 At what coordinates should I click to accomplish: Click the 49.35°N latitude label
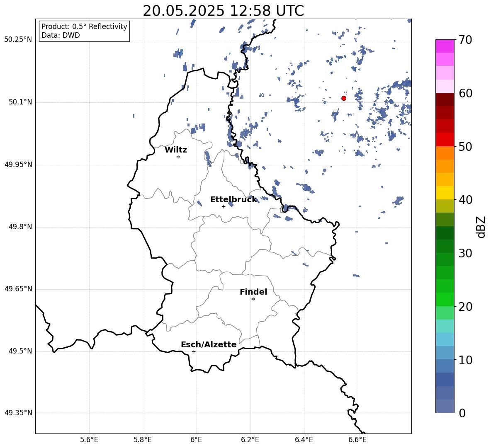coord(18,413)
